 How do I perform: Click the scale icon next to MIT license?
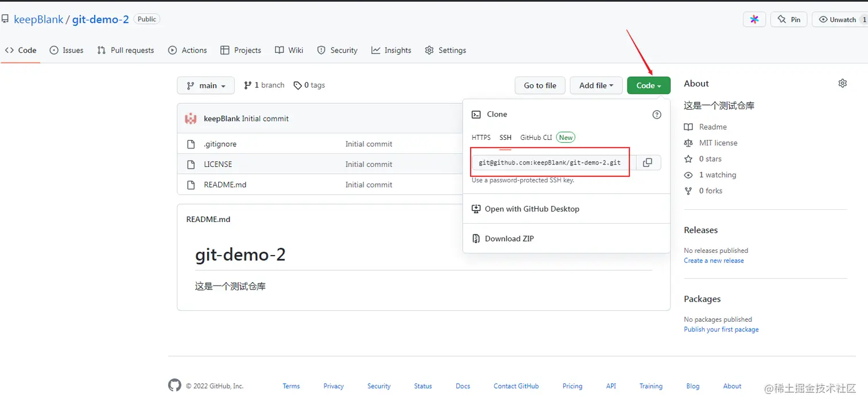point(688,143)
